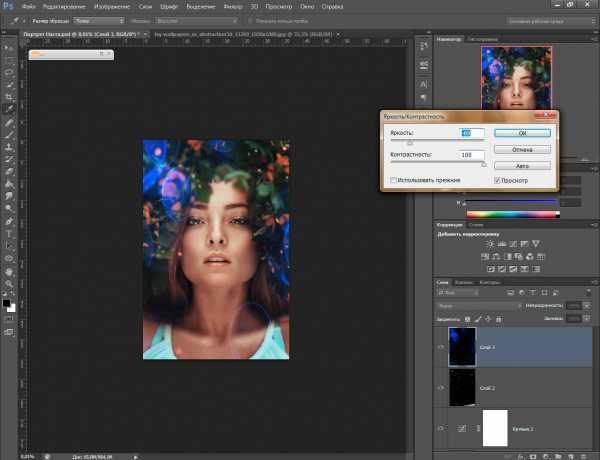Add a Curves adjustment layer icon
This screenshot has width=600, height=460.
(x=513, y=244)
